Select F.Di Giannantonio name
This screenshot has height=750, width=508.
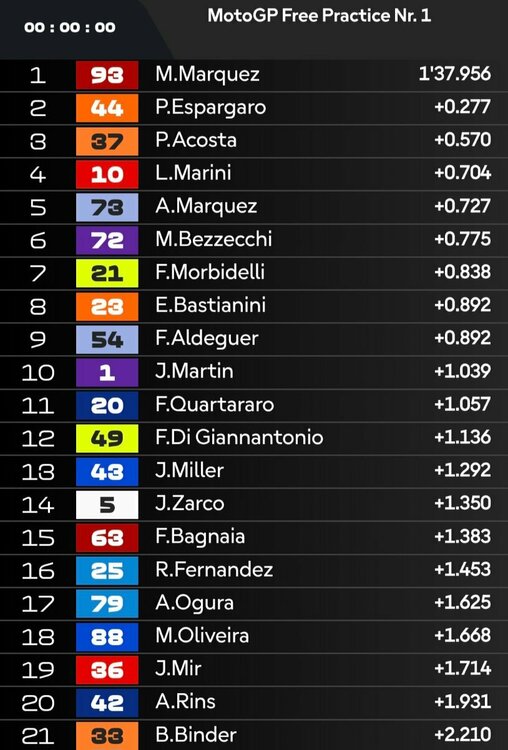(x=239, y=438)
